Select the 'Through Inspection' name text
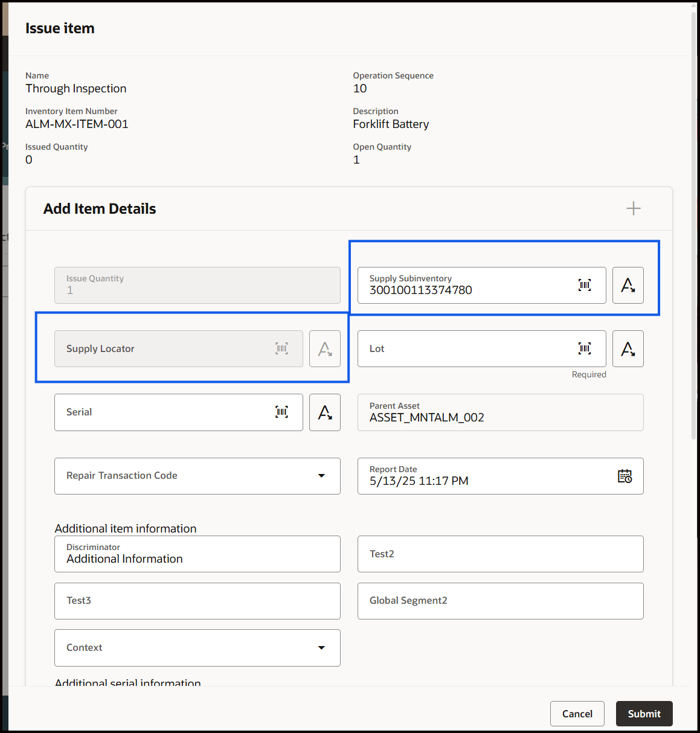 coord(76,89)
